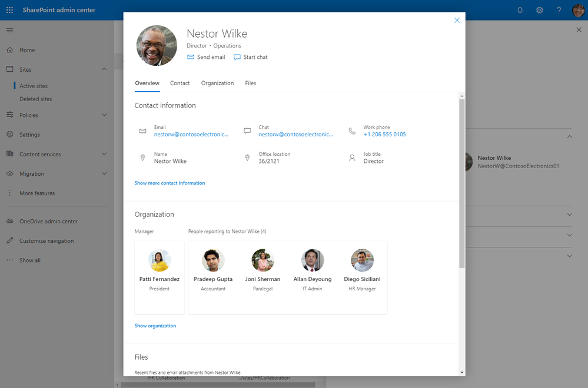The image size is (588, 388).
Task: Open Joni Sherman profile
Action: (263, 270)
